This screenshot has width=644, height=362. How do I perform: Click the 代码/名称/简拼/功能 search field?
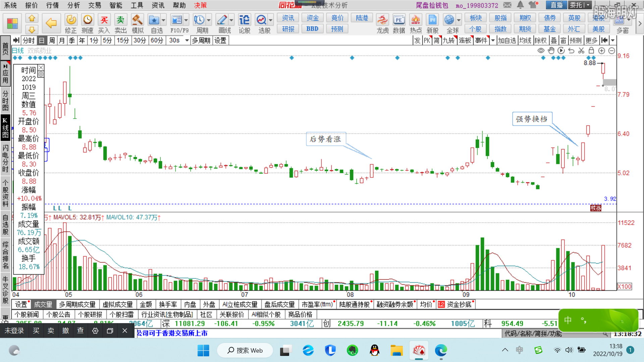pos(555,334)
